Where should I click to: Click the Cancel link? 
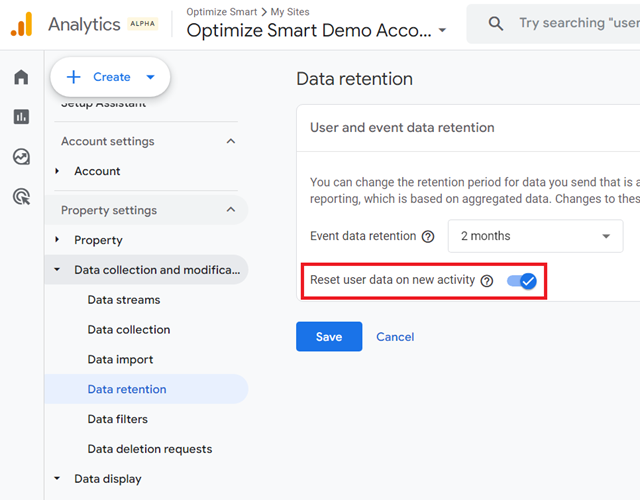pyautogui.click(x=395, y=337)
